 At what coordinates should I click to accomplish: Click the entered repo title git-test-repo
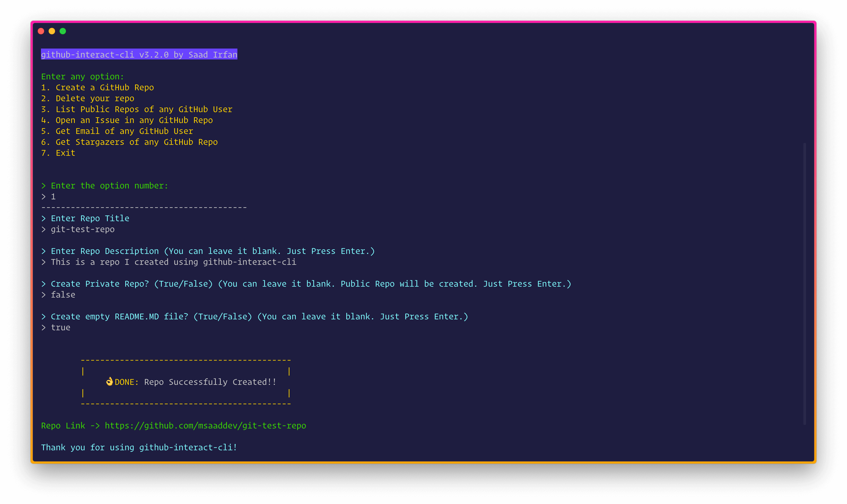tap(83, 229)
